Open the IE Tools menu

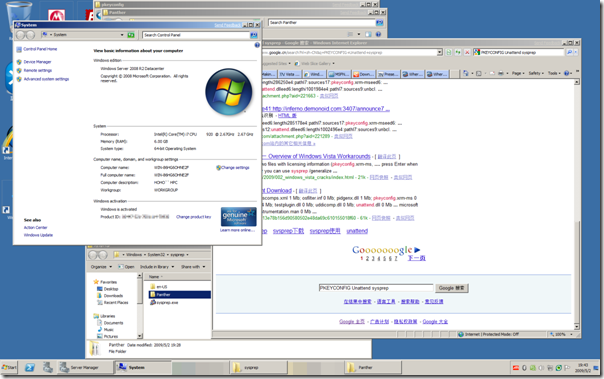point(554,73)
